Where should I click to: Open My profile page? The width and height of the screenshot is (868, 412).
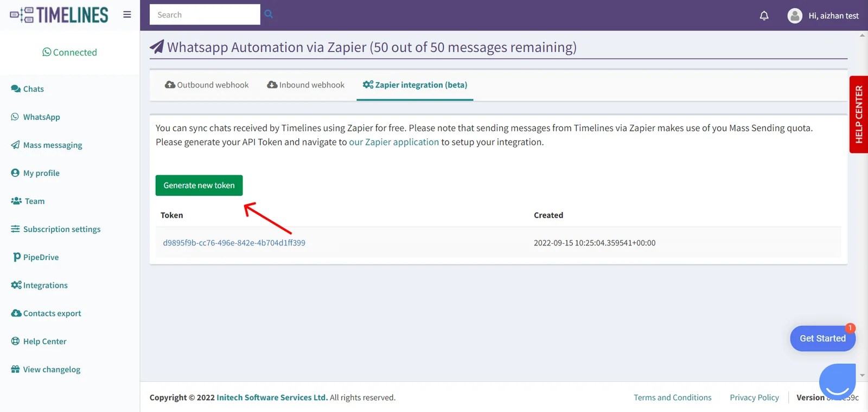(x=35, y=173)
